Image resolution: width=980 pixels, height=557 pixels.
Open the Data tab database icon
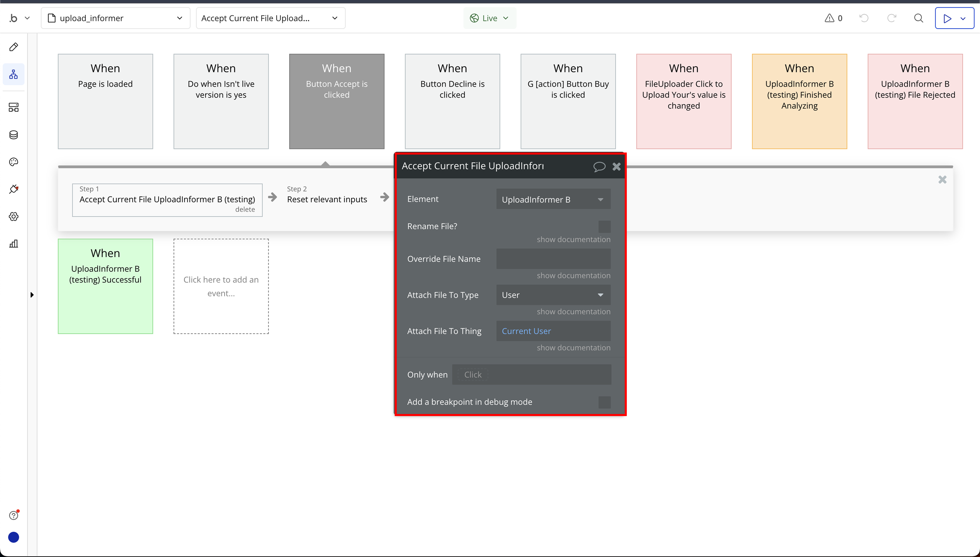coord(13,135)
